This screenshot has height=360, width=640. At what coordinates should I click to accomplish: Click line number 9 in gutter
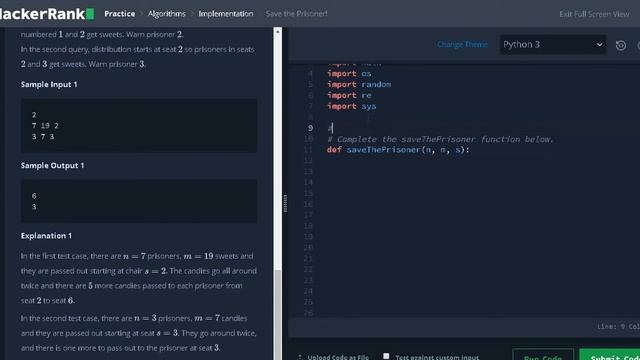pyautogui.click(x=310, y=128)
